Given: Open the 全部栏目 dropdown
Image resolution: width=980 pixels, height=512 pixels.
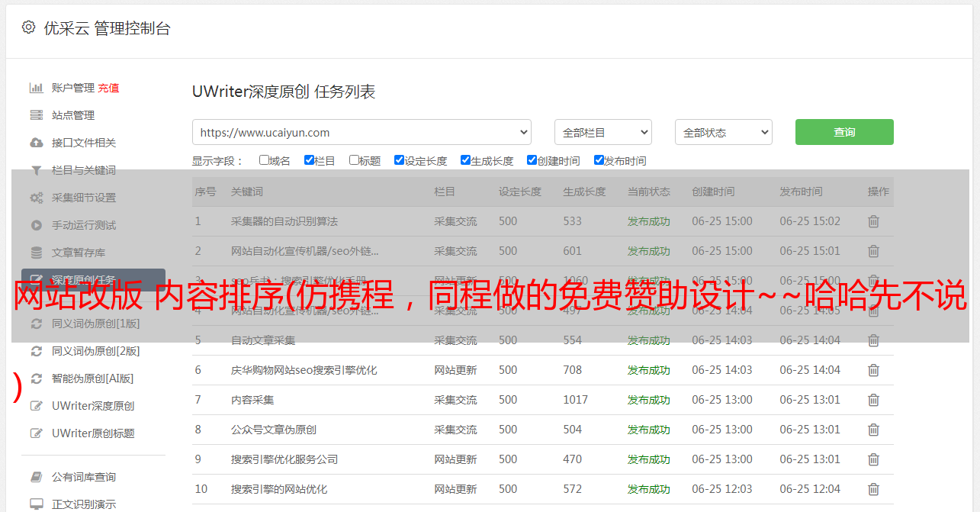Looking at the screenshot, I should coord(603,132).
